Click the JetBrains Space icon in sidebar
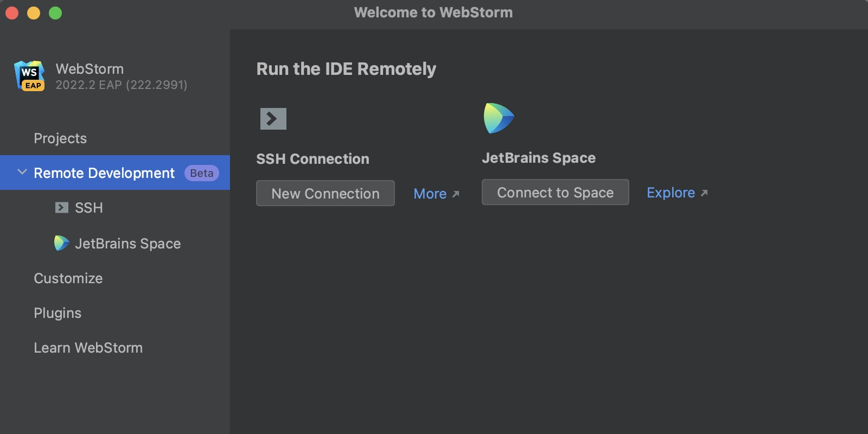The width and height of the screenshot is (868, 434). click(62, 243)
